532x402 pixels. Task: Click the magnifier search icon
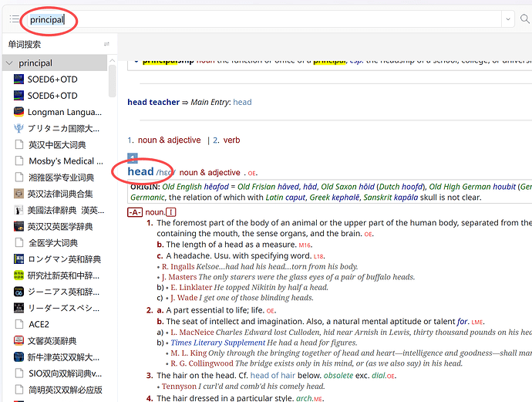coord(525,19)
